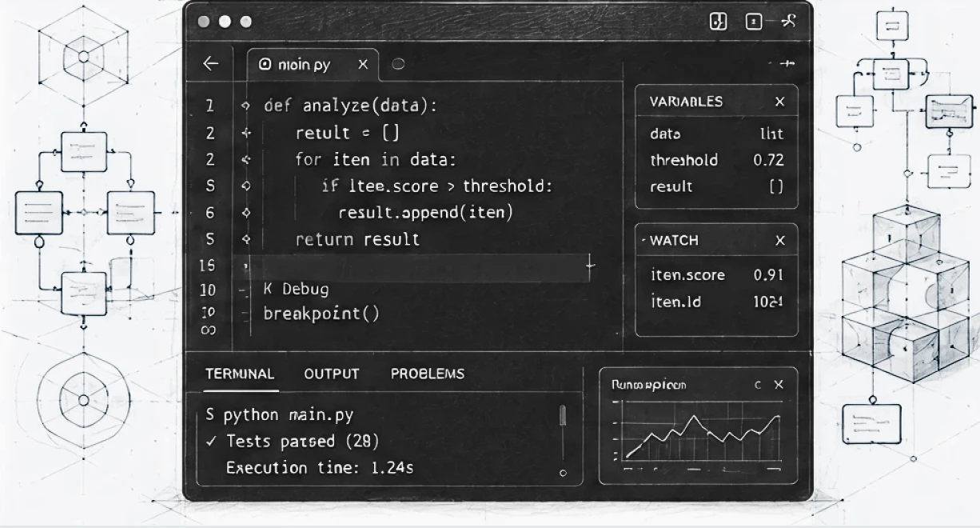Collapse the fold marker beside breakpoint()

click(x=245, y=313)
